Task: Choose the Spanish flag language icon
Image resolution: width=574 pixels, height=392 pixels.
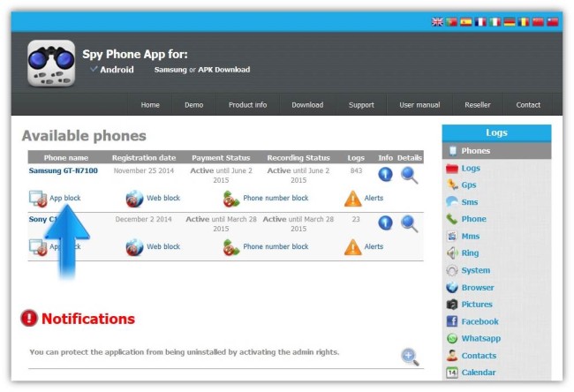Action: pyautogui.click(x=466, y=22)
